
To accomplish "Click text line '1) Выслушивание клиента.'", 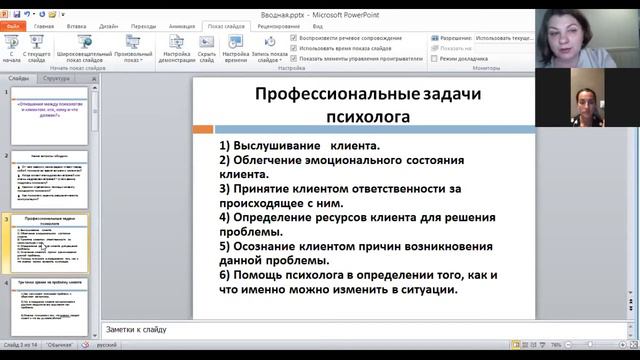I will [x=300, y=146].
